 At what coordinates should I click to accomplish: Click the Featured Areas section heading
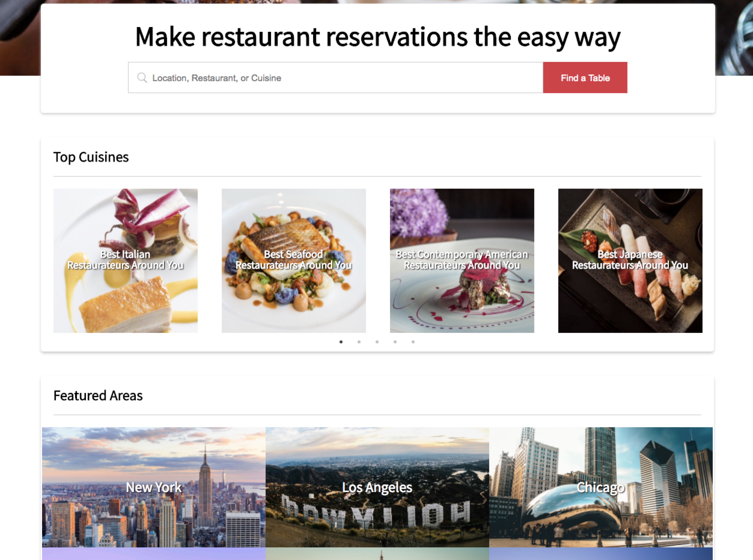pos(98,396)
